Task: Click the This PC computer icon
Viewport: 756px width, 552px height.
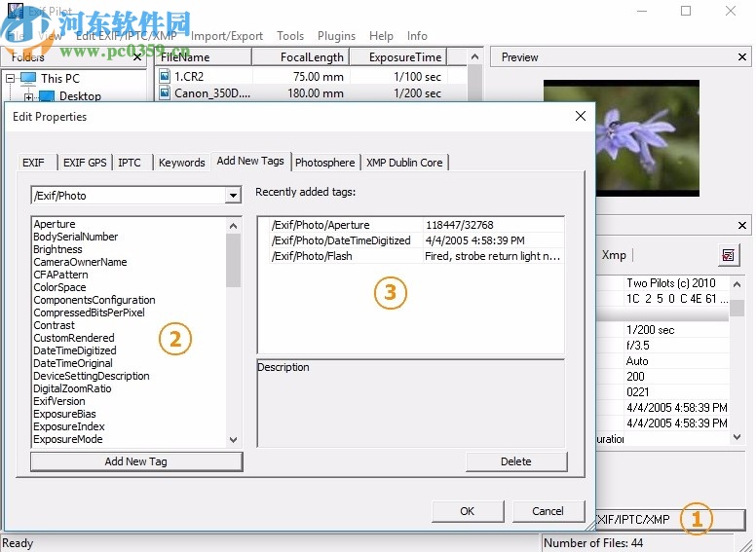Action: click(28, 78)
